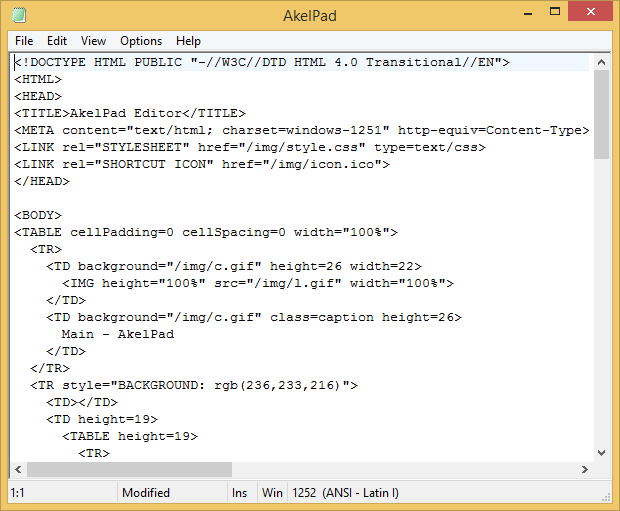Minimize the AkelPad window
This screenshot has height=511, width=620.
528,13
